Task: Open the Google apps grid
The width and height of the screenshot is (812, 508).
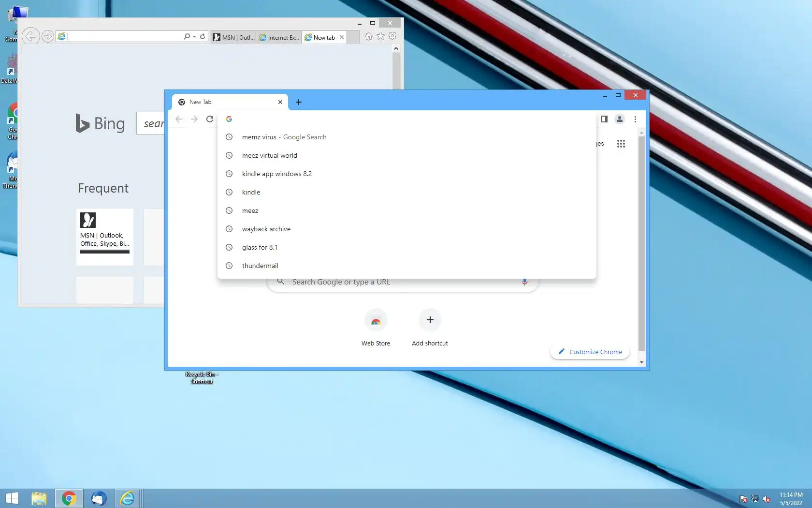Action: pyautogui.click(x=621, y=144)
